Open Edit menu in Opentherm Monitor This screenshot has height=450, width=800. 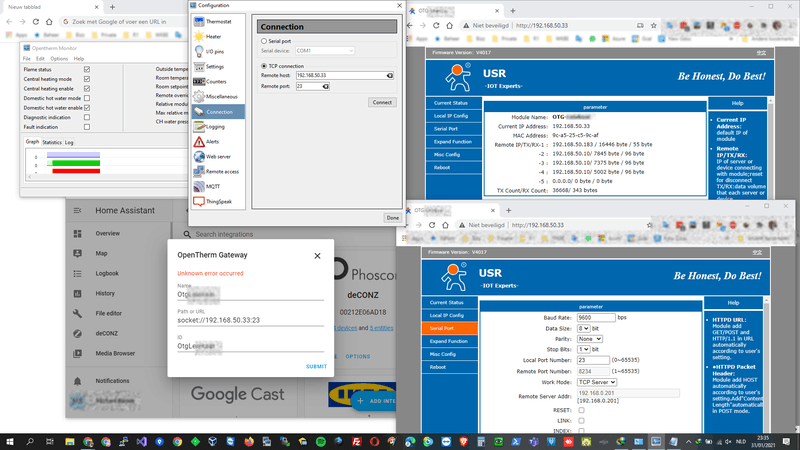(x=40, y=59)
